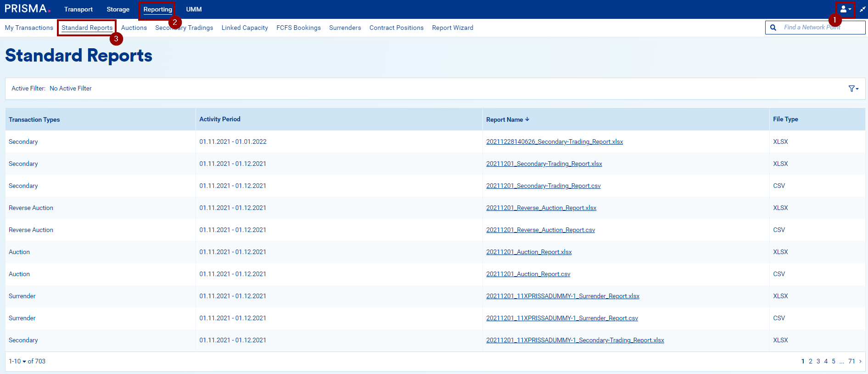Viewport: 868px width, 374px height.
Task: Open 20211201_Reverse_Auction_Report.csv link
Action: [x=540, y=230]
